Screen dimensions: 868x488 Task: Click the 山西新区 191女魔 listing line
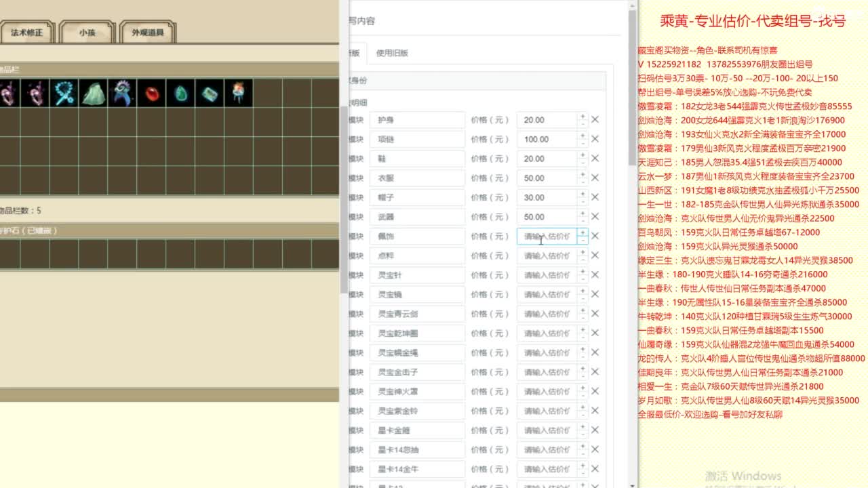click(x=749, y=190)
